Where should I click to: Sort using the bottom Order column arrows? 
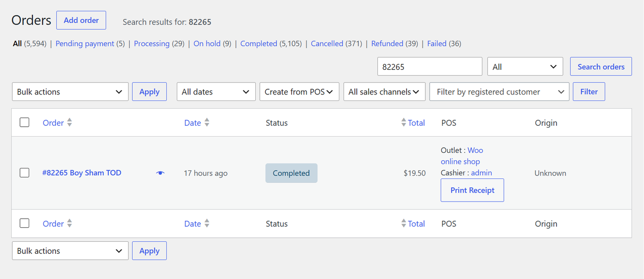[x=69, y=224]
